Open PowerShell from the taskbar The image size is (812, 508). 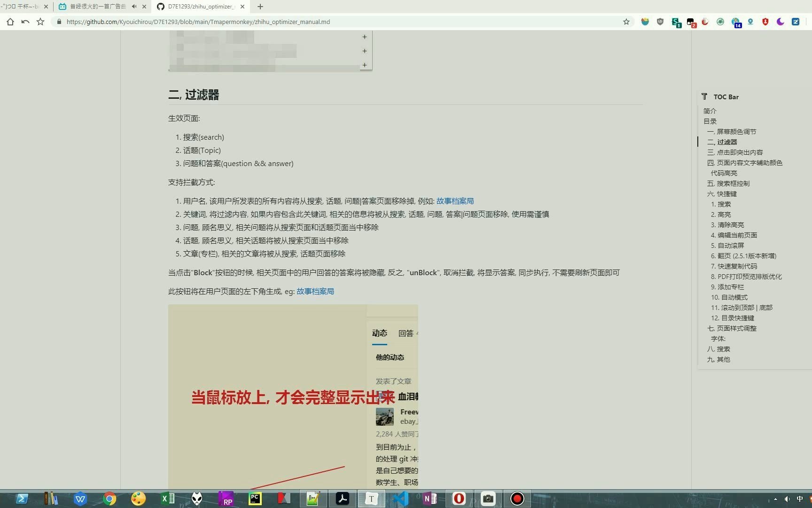(x=22, y=499)
